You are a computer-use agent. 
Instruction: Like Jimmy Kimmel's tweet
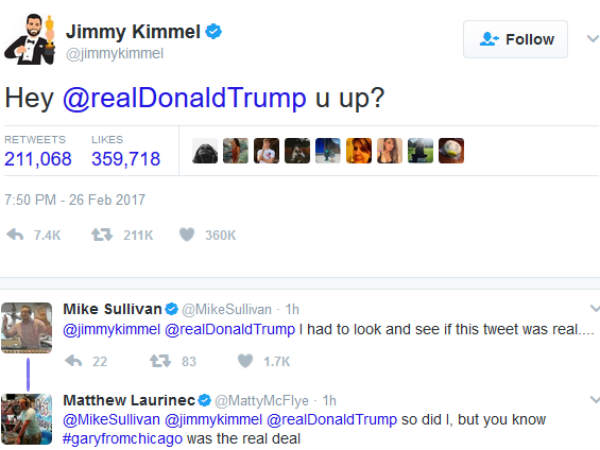tap(186, 235)
